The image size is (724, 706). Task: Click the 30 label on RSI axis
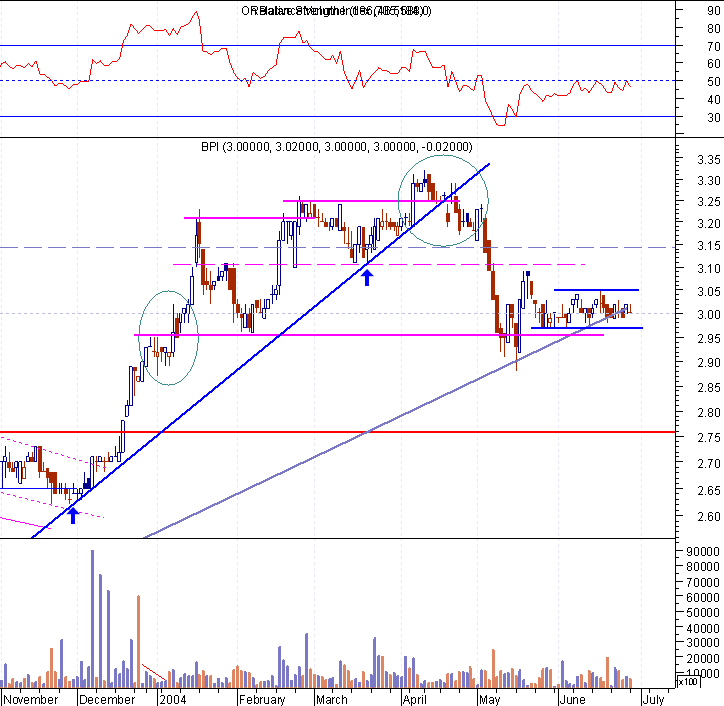714,118
